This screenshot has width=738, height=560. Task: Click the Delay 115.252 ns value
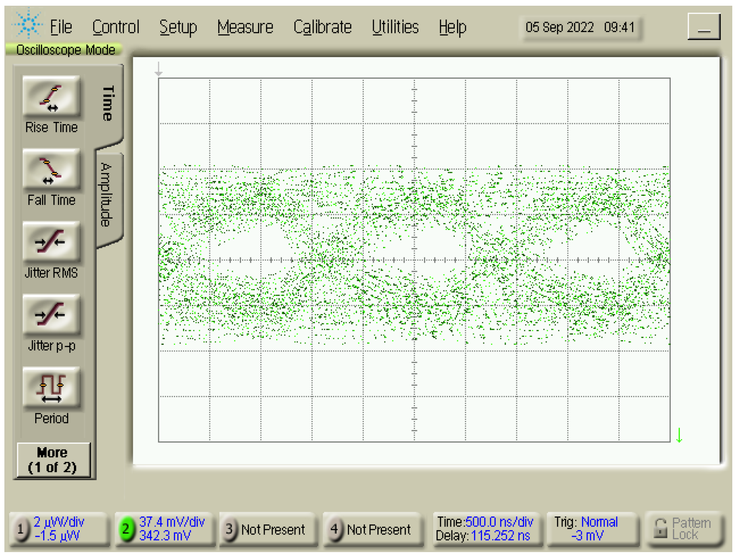[x=501, y=536]
